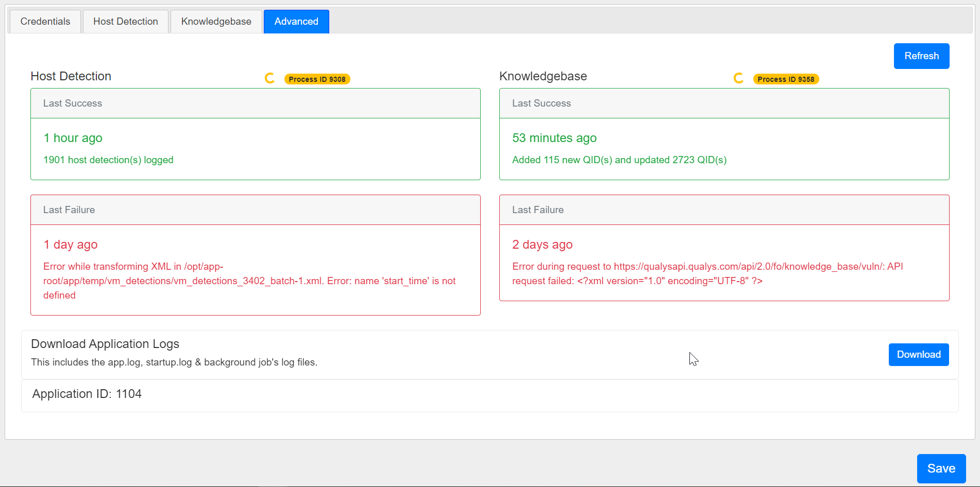Select the Knowledgebase Last Failure panel

click(724, 249)
